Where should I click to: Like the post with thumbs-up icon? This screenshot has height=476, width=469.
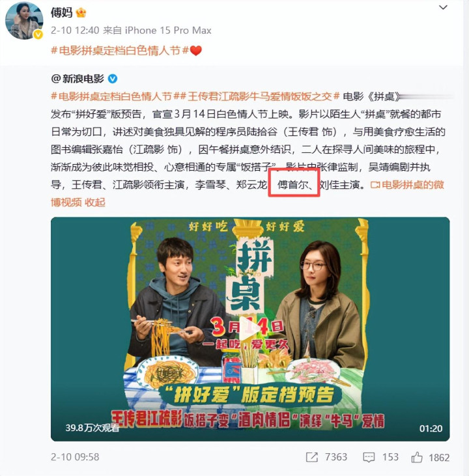pyautogui.click(x=417, y=457)
